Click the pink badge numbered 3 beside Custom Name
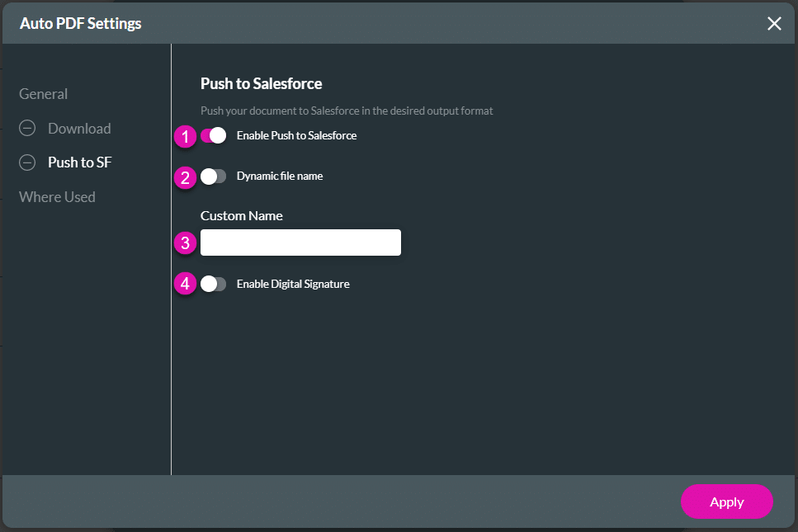This screenshot has width=798, height=532. 185,243
